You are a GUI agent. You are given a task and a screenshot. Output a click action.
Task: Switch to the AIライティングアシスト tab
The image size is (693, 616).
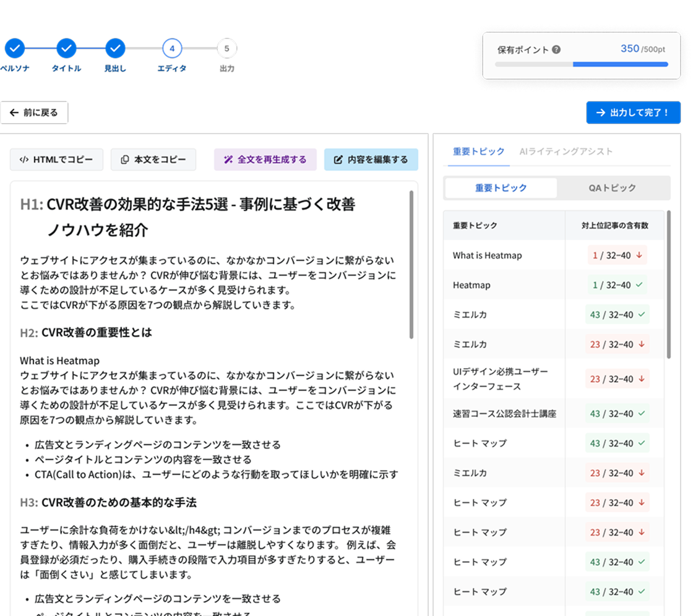566,151
